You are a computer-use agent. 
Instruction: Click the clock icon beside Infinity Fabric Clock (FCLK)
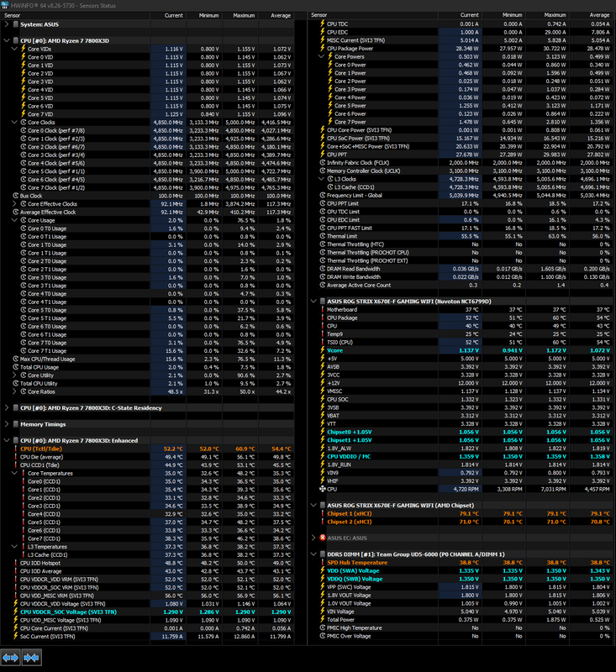click(323, 163)
